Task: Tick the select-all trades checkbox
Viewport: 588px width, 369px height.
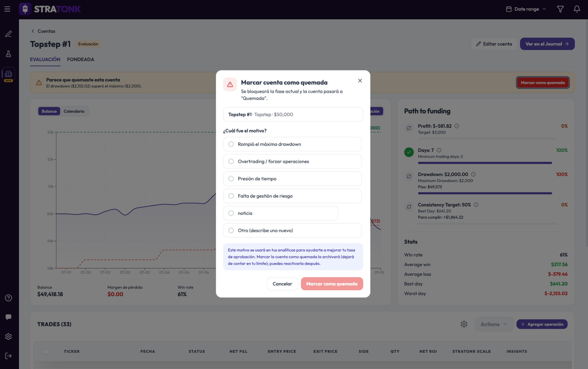Action: (x=46, y=352)
